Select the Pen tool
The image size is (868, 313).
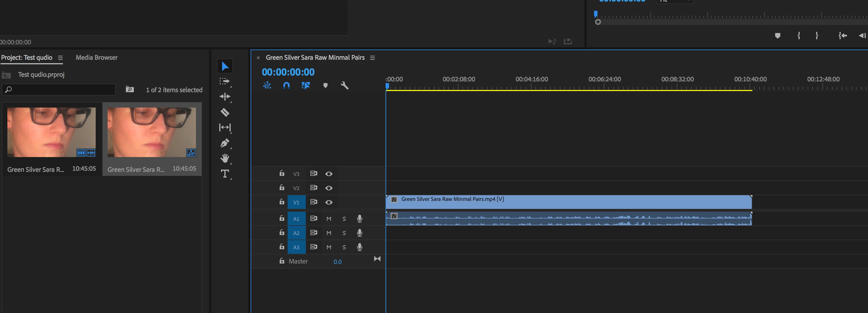coord(225,143)
